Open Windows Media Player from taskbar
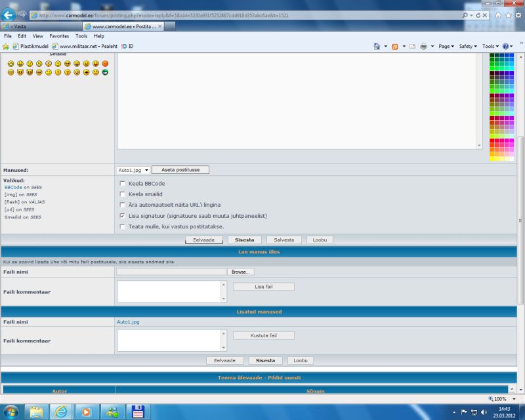Viewport: 525px width, 420px height. (84, 411)
